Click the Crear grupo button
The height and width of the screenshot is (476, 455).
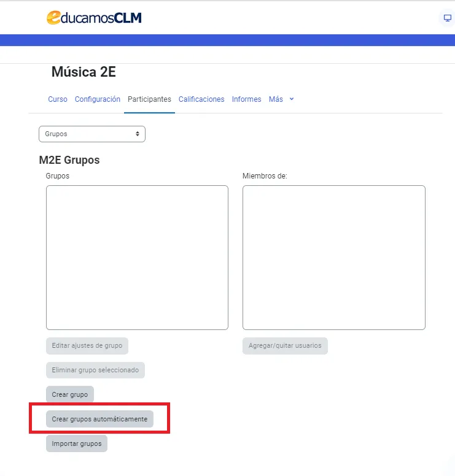click(70, 394)
